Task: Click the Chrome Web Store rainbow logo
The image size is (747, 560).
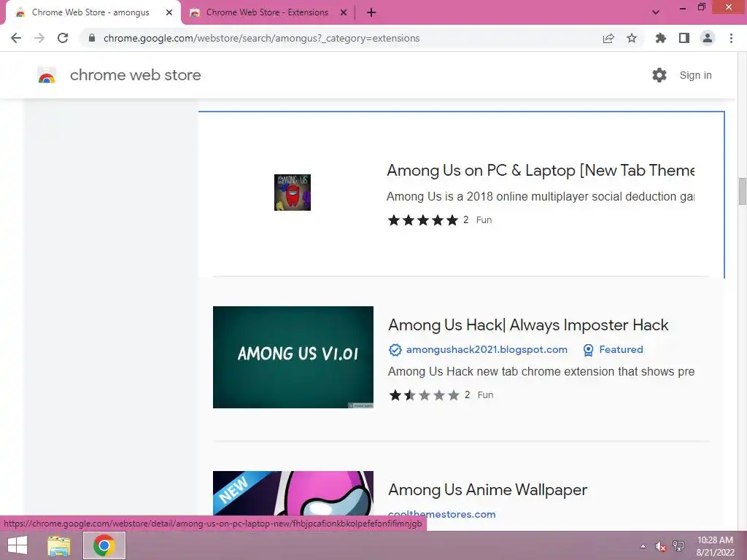Action: click(47, 75)
